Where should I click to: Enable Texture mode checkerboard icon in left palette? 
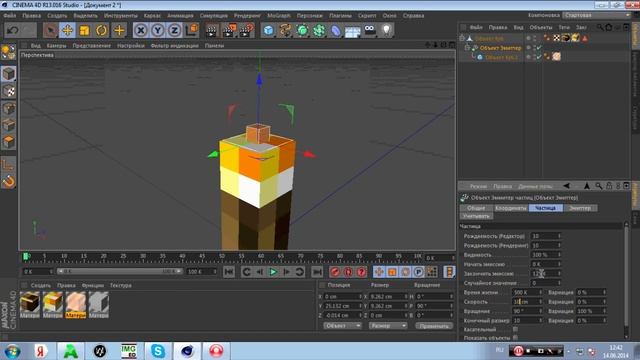[x=9, y=91]
